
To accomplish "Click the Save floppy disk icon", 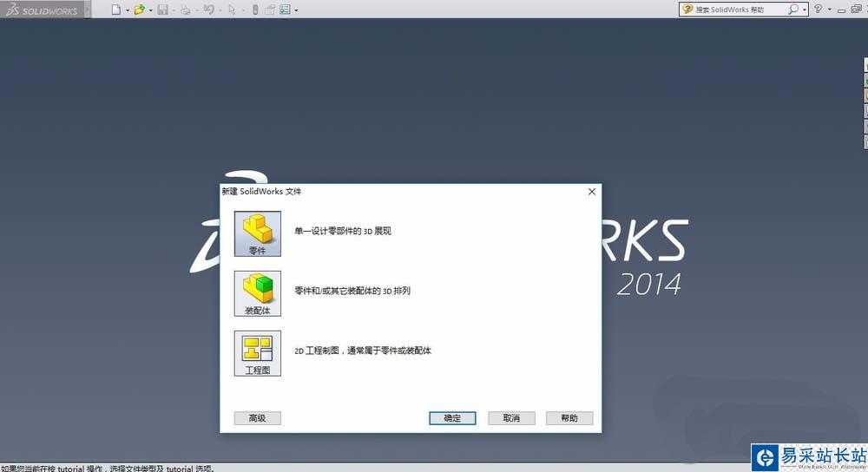I will pos(163,10).
